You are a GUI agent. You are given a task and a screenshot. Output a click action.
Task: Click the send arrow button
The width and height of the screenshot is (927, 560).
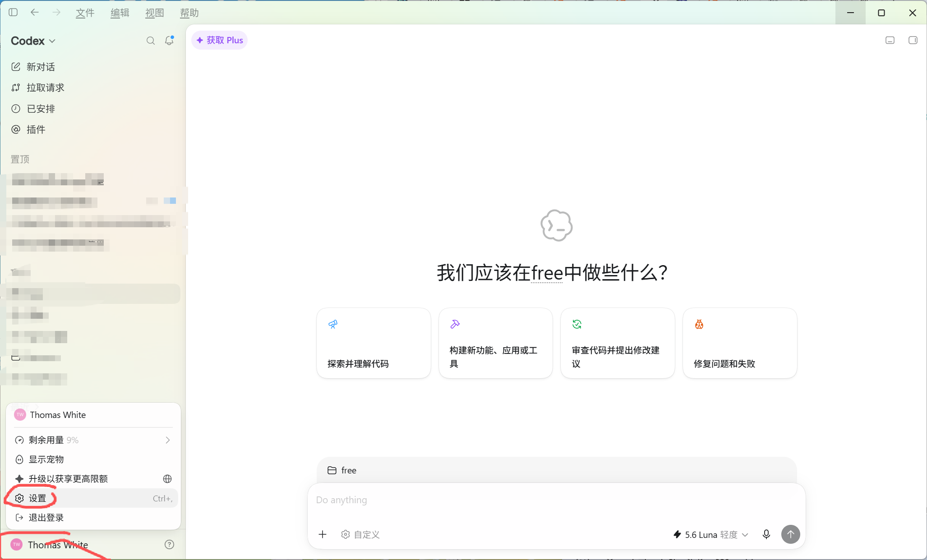point(791,534)
